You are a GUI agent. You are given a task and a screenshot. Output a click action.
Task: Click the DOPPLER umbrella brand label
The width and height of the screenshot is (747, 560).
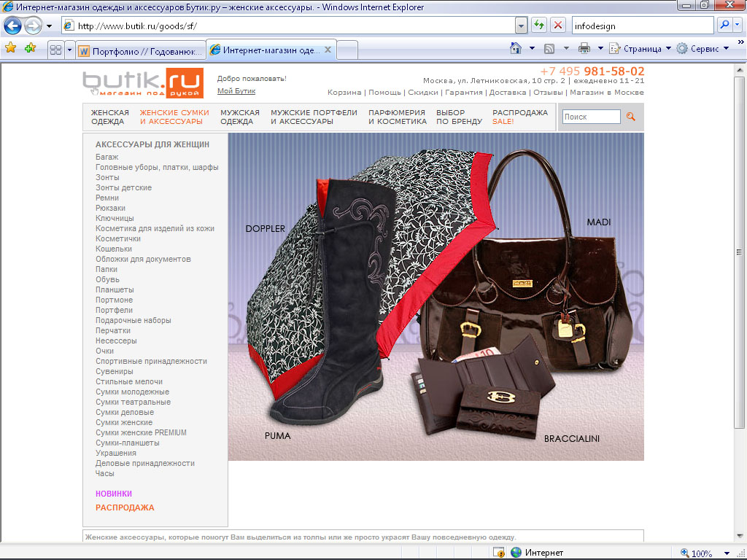pos(266,229)
